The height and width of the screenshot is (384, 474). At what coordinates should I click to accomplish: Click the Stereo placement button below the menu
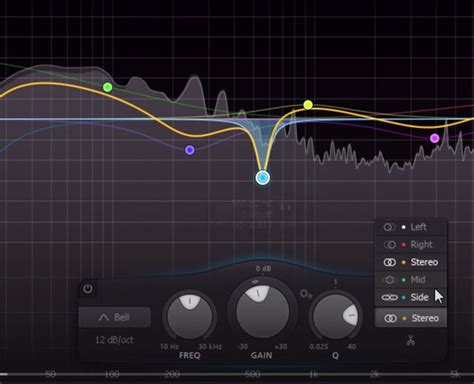[411, 318]
